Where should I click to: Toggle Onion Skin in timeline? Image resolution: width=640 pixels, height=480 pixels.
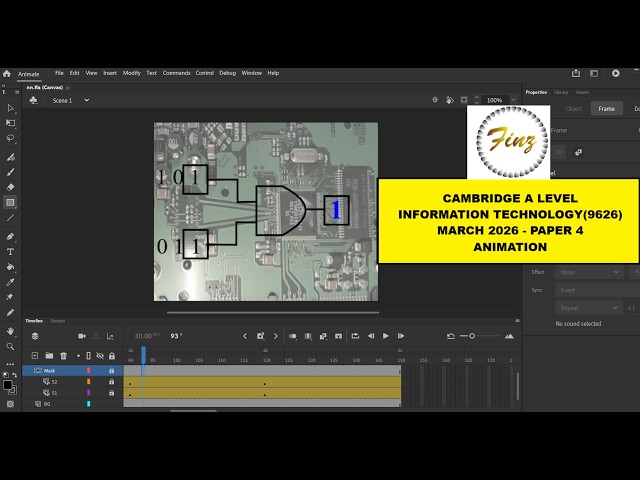coord(293,336)
